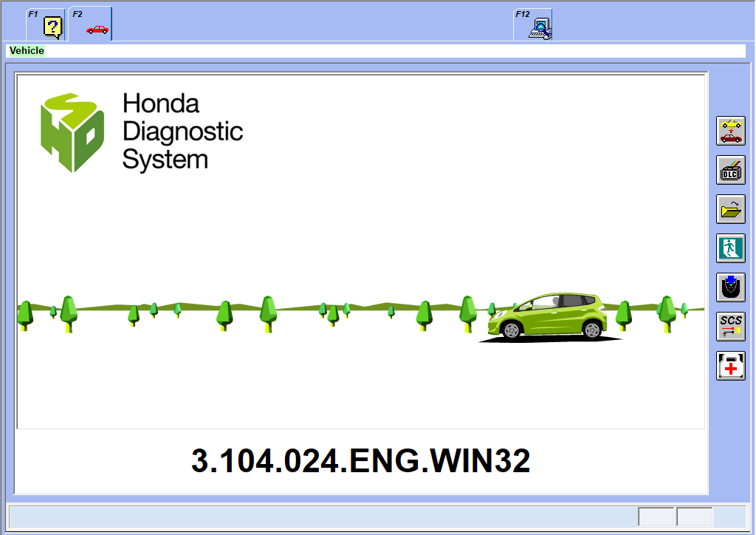Open the F12 computer diagnostic icon

(x=533, y=24)
